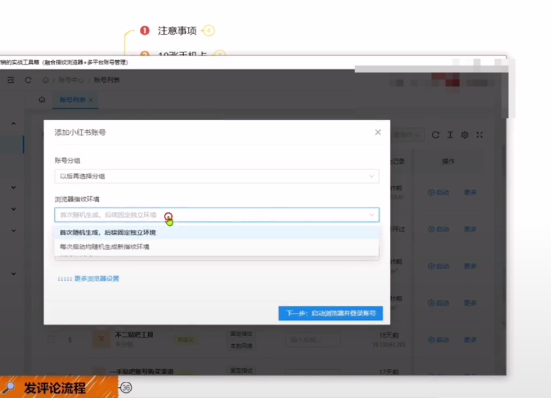551x398 pixels.
Task: Click the 17天前 time cell
Action: click(389, 372)
